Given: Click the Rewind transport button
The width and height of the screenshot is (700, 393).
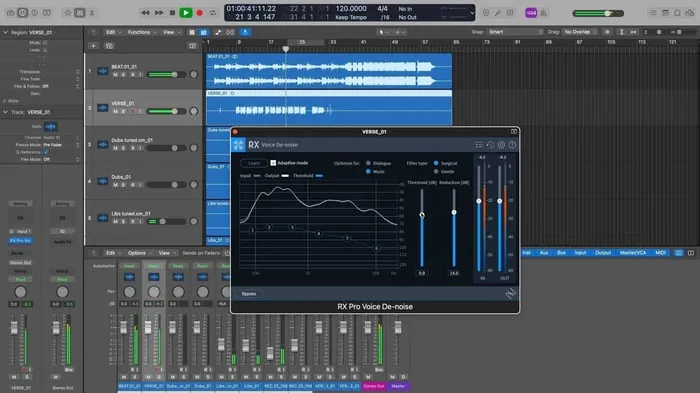Looking at the screenshot, I should (x=145, y=13).
